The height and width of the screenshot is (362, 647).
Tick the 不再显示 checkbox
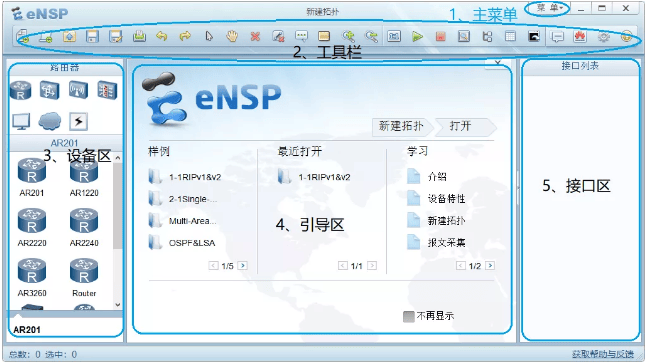pos(409,317)
